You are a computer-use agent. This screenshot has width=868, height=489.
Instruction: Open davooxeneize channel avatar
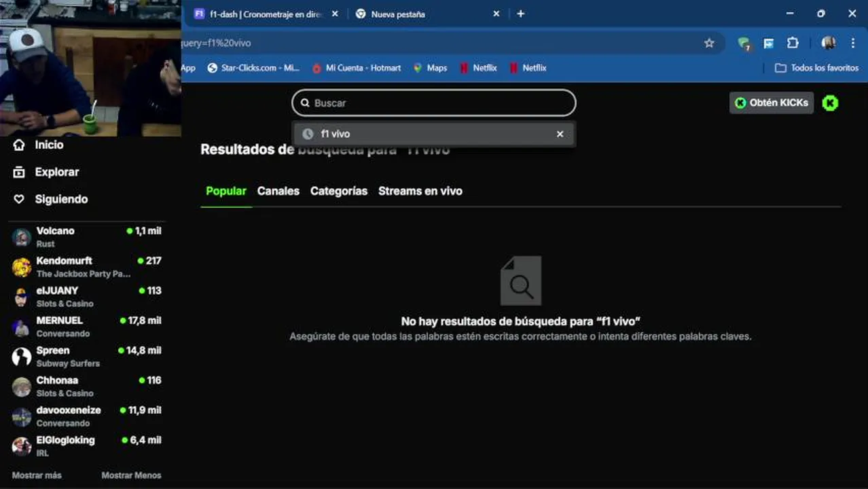(22, 416)
